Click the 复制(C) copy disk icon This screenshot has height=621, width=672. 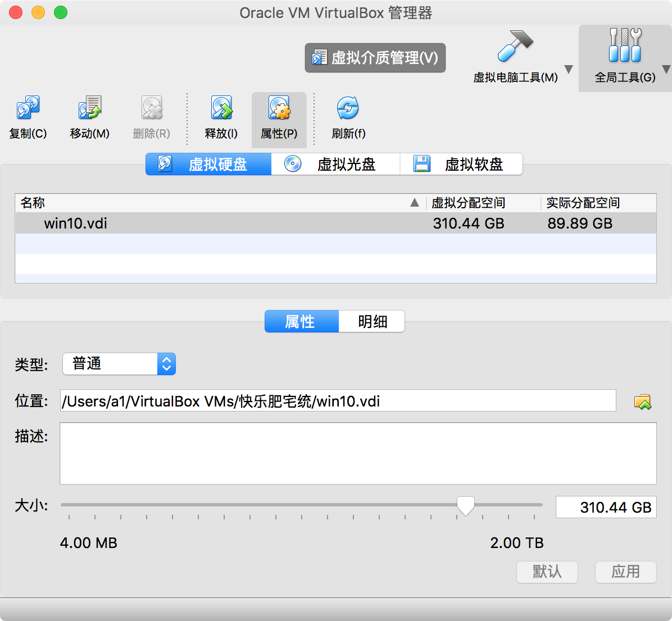coord(28,108)
